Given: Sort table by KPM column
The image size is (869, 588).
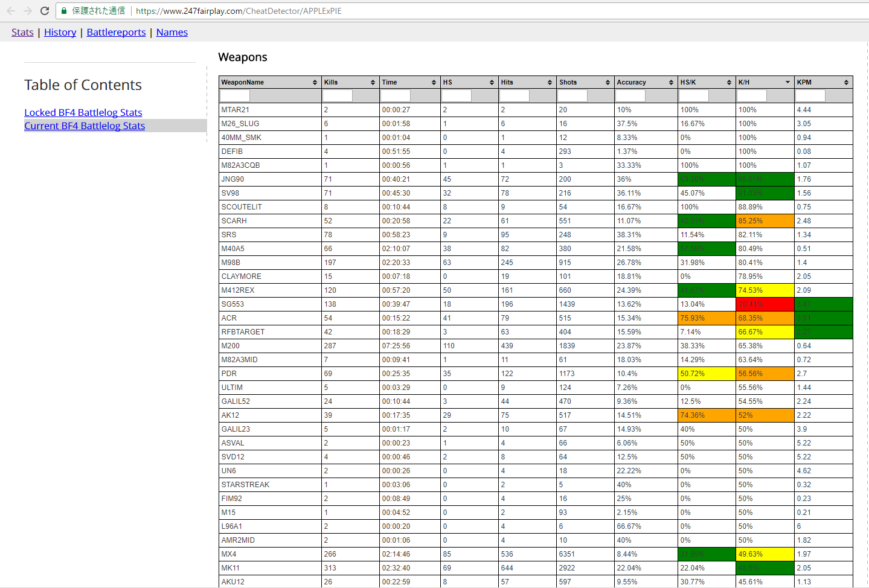Looking at the screenshot, I should (823, 82).
